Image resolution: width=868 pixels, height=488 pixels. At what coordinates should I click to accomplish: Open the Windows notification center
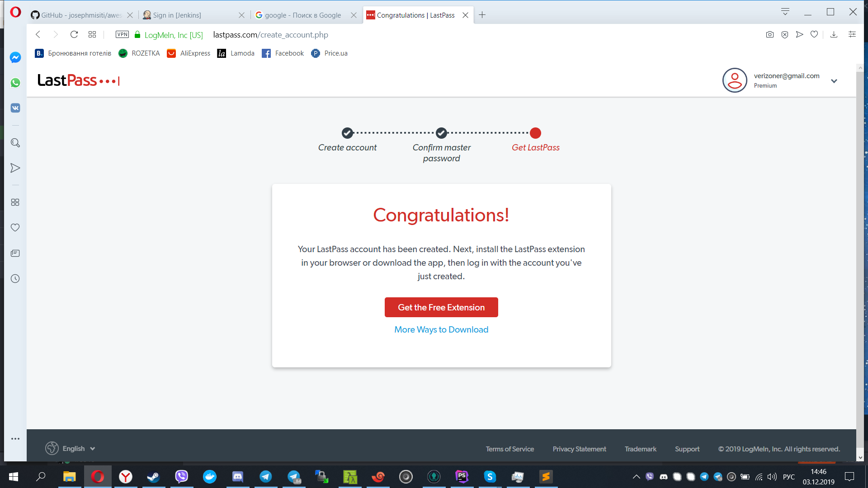(x=849, y=477)
